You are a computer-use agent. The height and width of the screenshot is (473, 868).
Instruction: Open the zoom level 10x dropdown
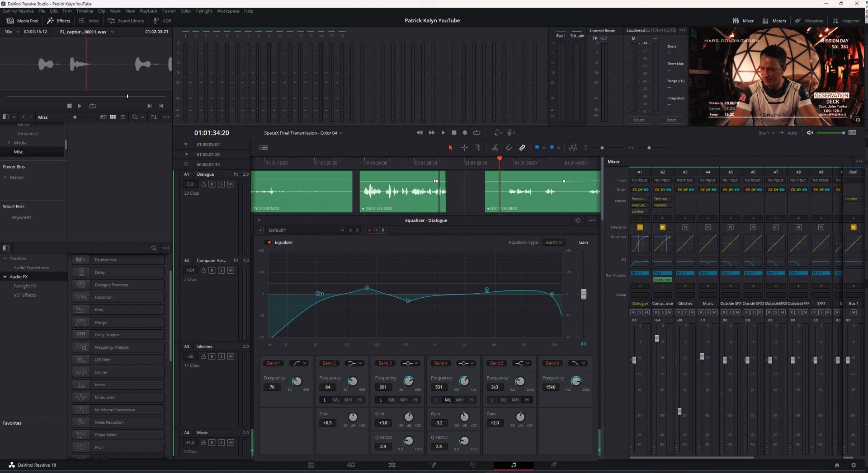coord(11,32)
